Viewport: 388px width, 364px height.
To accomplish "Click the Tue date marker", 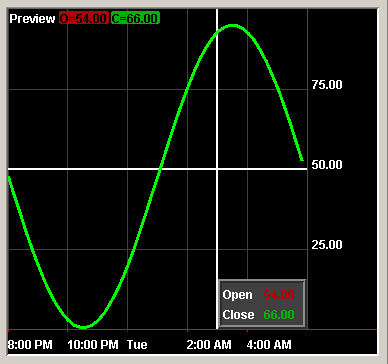I will [137, 345].
